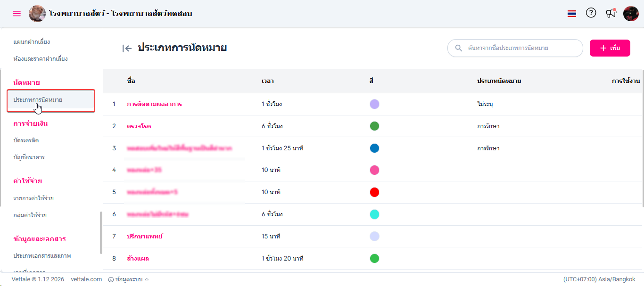Click the การจ่ายเงิน section heading
The image size is (644, 286).
click(x=31, y=123)
